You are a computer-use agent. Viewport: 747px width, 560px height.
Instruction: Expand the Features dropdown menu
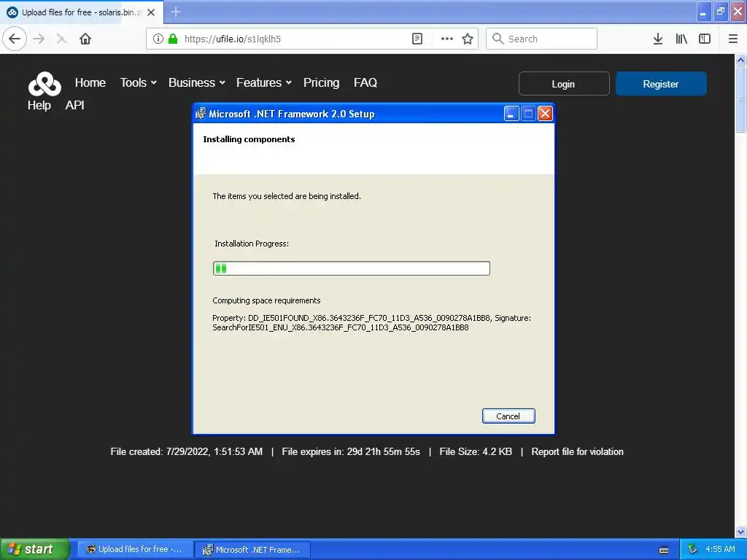tap(264, 82)
